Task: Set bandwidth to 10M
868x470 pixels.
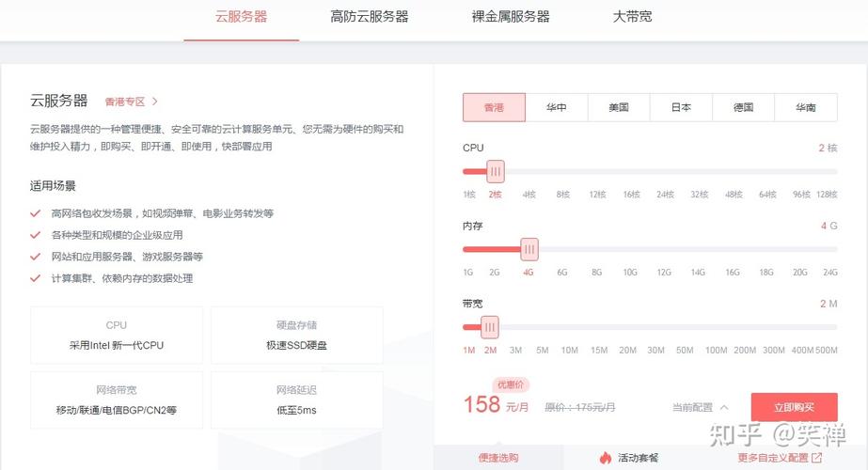Action: 570,351
